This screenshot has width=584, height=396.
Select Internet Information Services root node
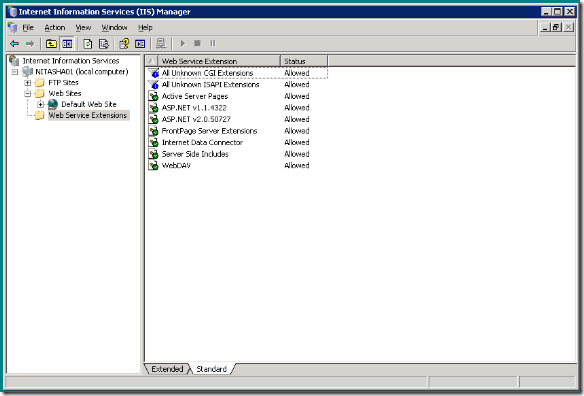pyautogui.click(x=71, y=61)
